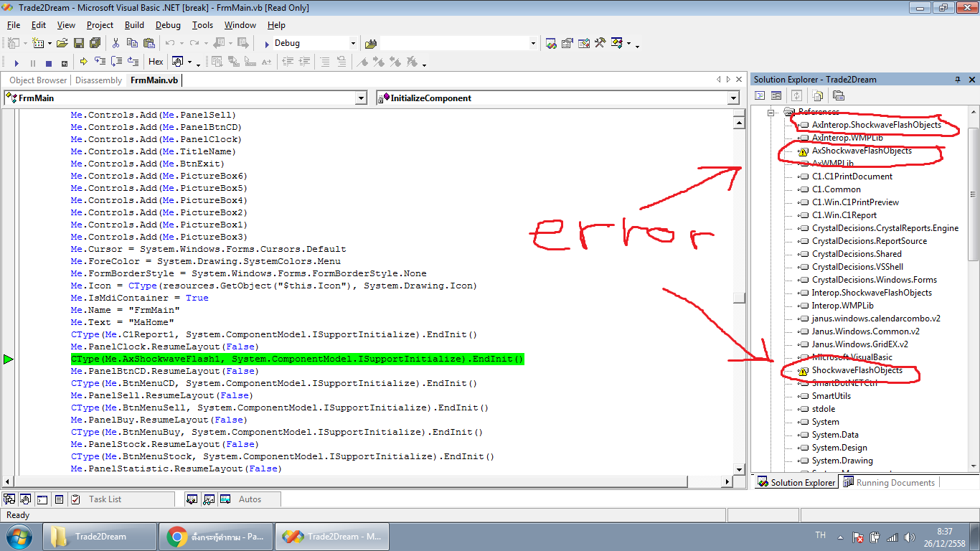Image resolution: width=980 pixels, height=551 pixels.
Task: Open the FrmMain class dropdown
Action: click(362, 98)
